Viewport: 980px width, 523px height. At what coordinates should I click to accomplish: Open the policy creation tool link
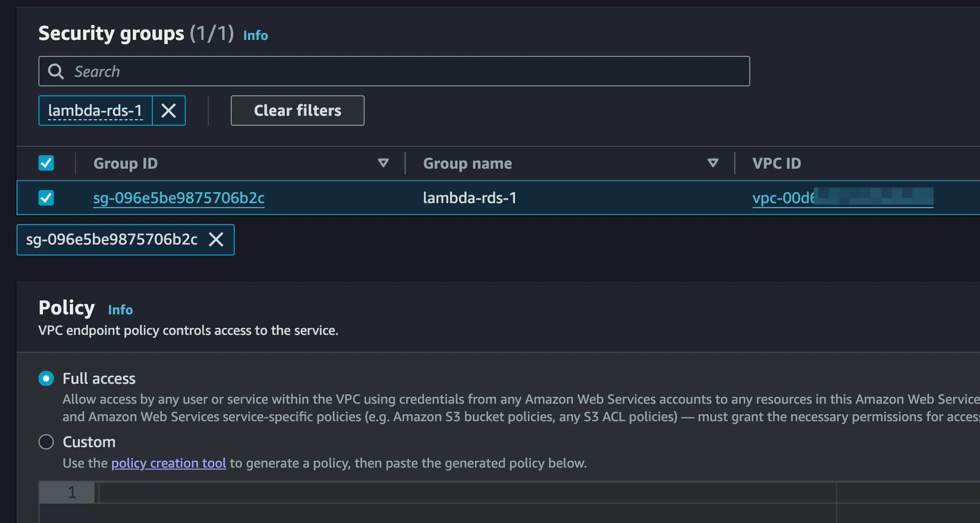click(x=168, y=464)
